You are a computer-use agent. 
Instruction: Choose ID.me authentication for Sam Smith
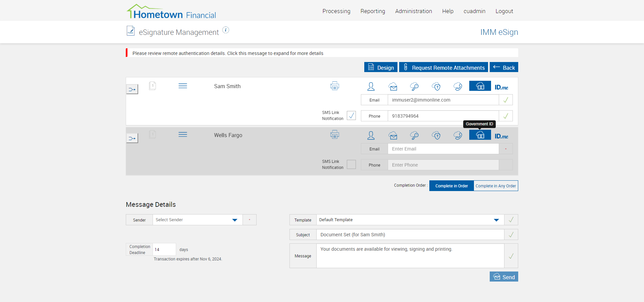click(x=501, y=87)
